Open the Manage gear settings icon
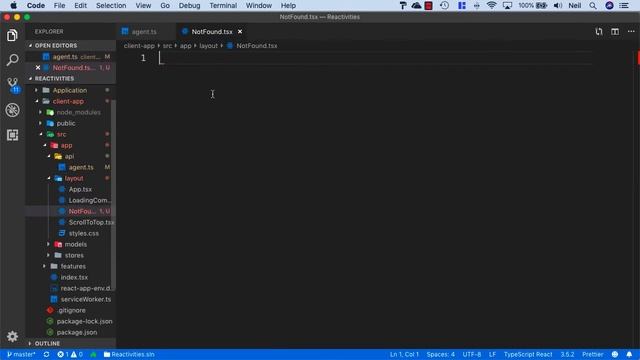The width and height of the screenshot is (640, 360). [x=12, y=336]
